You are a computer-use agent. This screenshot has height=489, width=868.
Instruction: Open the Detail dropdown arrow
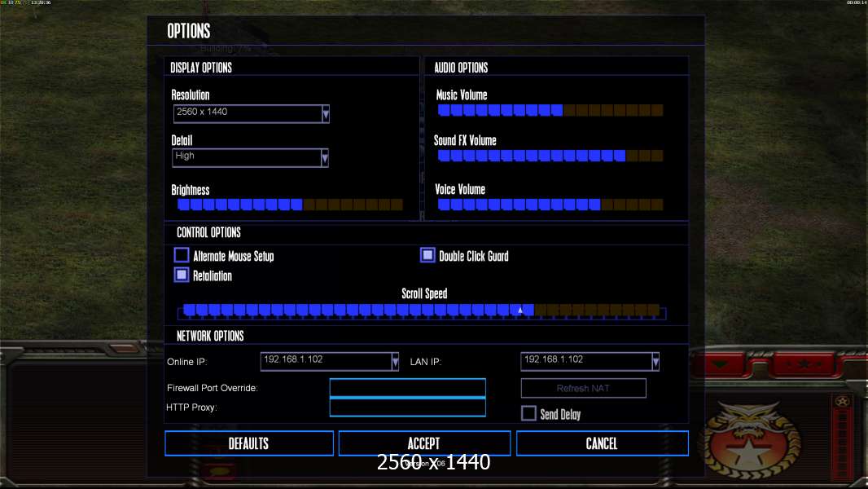tap(324, 158)
